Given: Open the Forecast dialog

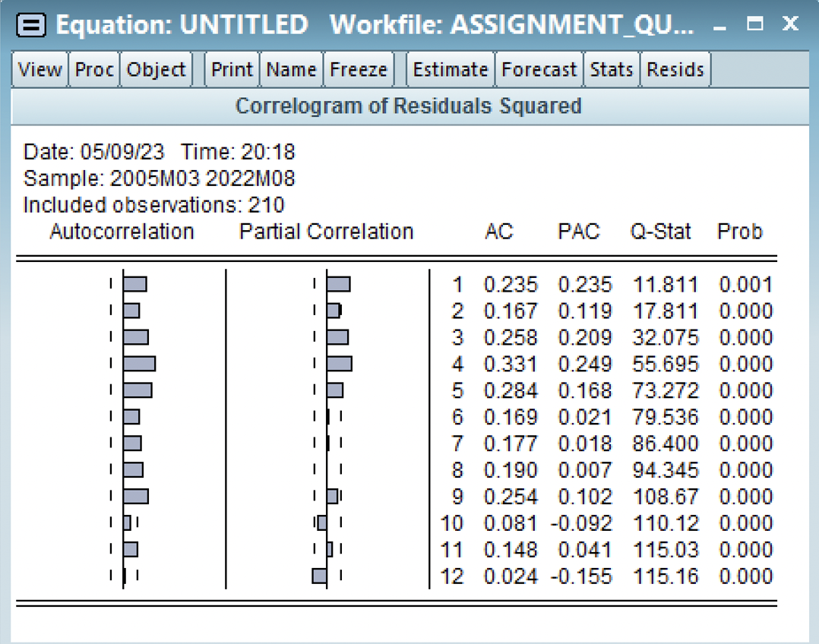Looking at the screenshot, I should pyautogui.click(x=539, y=69).
